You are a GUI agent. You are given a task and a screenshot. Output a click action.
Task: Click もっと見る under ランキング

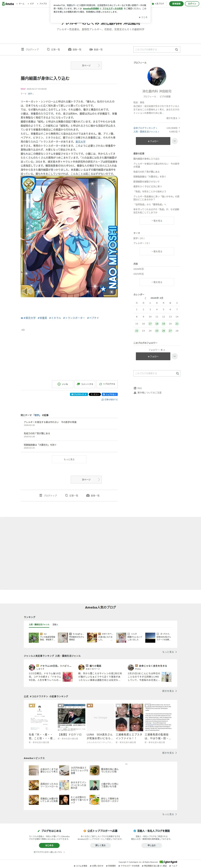pyautogui.click(x=169, y=652)
